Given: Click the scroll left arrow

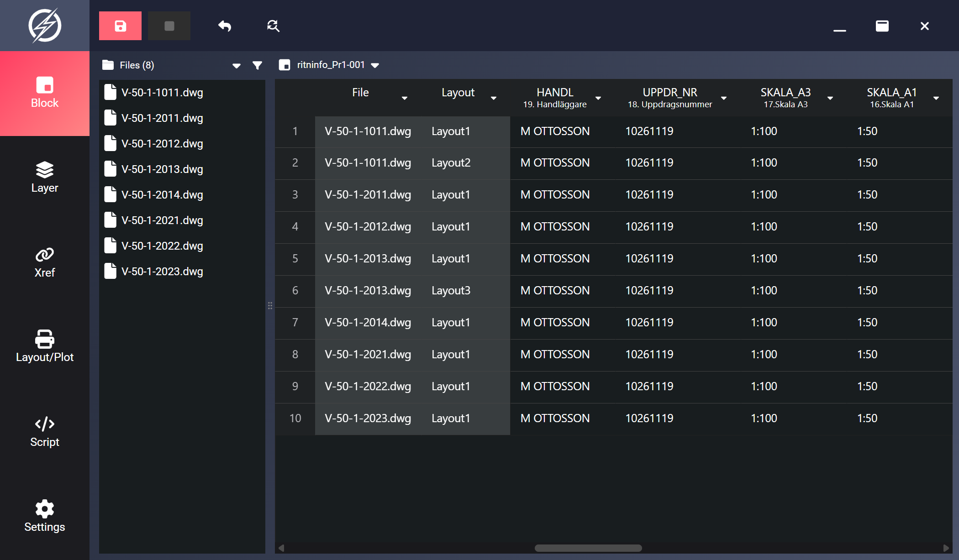Looking at the screenshot, I should [281, 548].
